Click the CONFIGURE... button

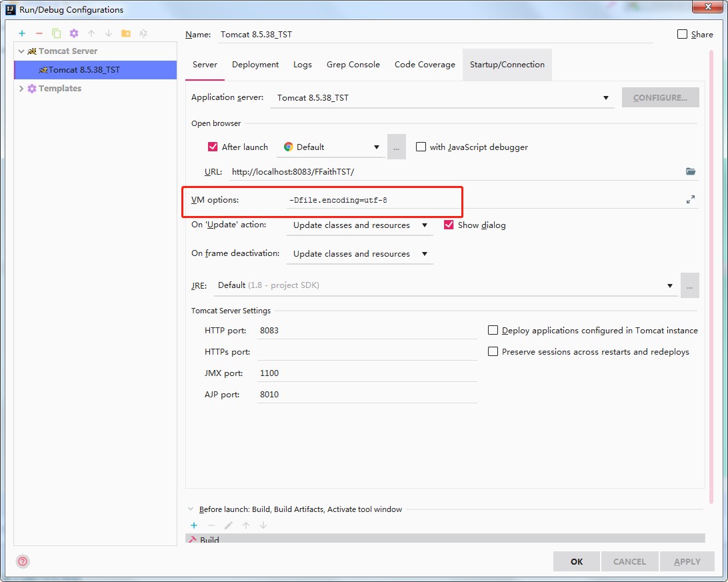tap(660, 97)
